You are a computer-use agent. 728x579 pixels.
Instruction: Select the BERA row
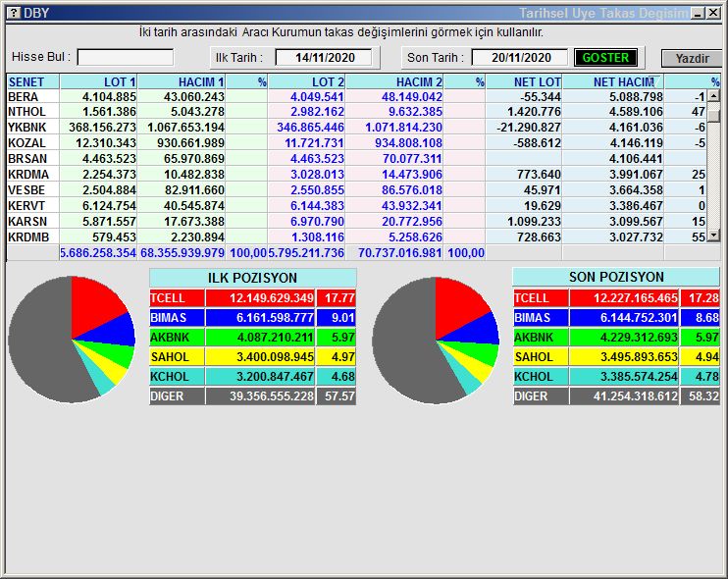[x=356, y=96]
